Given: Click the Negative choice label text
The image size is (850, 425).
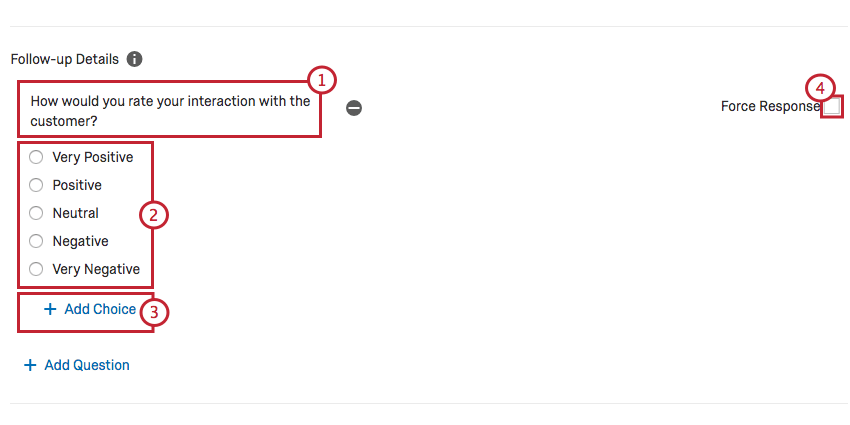Looking at the screenshot, I should pyautogui.click(x=80, y=241).
